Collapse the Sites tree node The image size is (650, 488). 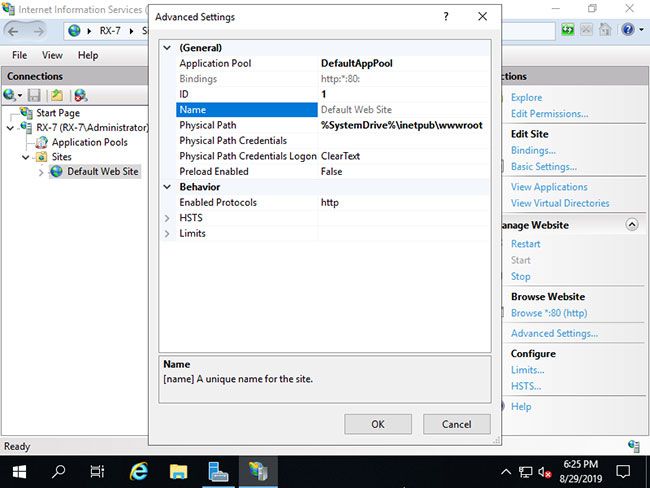tap(26, 157)
